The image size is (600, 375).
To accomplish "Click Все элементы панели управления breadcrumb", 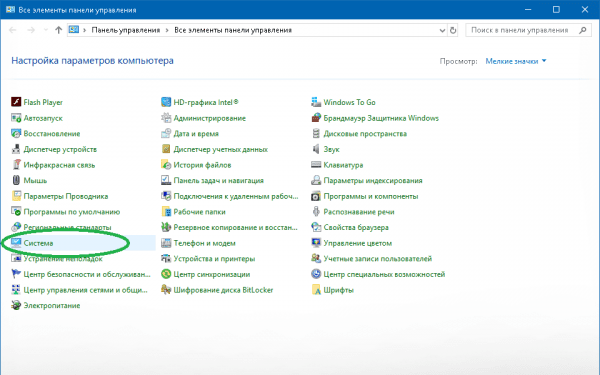I will coord(233,30).
